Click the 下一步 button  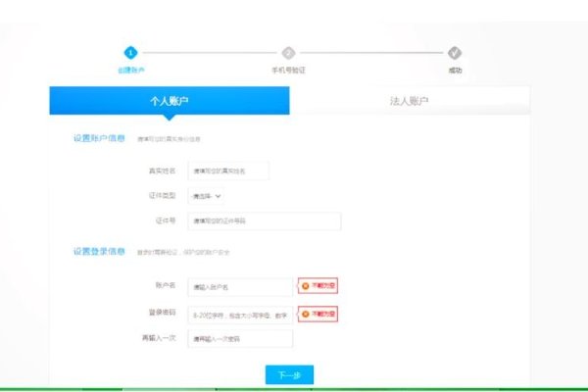pyautogui.click(x=289, y=374)
